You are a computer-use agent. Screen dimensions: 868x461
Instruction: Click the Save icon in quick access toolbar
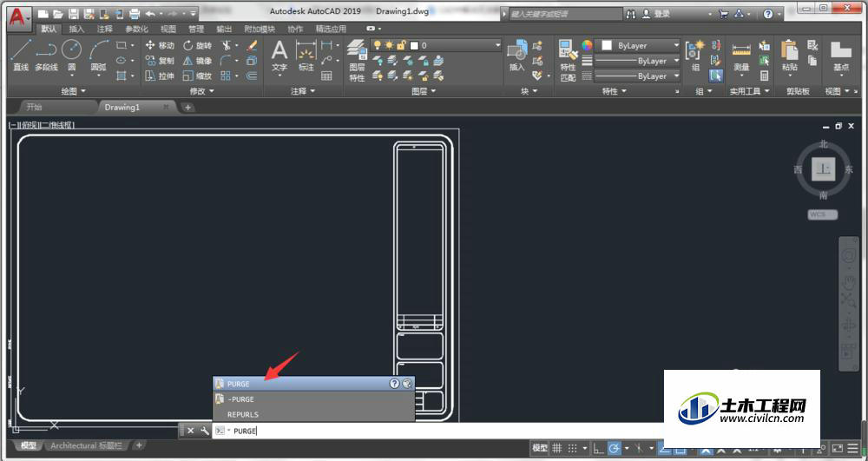73,14
